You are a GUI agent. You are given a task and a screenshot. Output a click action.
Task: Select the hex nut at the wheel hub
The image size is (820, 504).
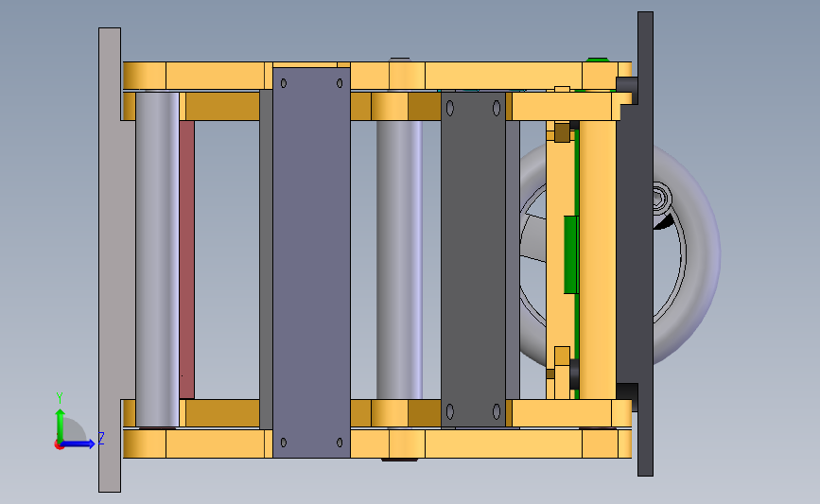(659, 199)
